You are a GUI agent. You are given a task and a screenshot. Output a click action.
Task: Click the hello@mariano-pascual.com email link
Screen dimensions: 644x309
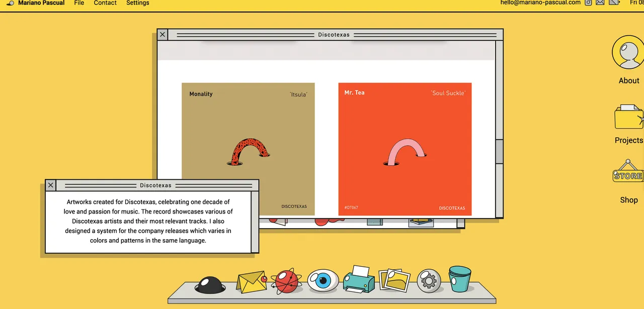click(540, 3)
